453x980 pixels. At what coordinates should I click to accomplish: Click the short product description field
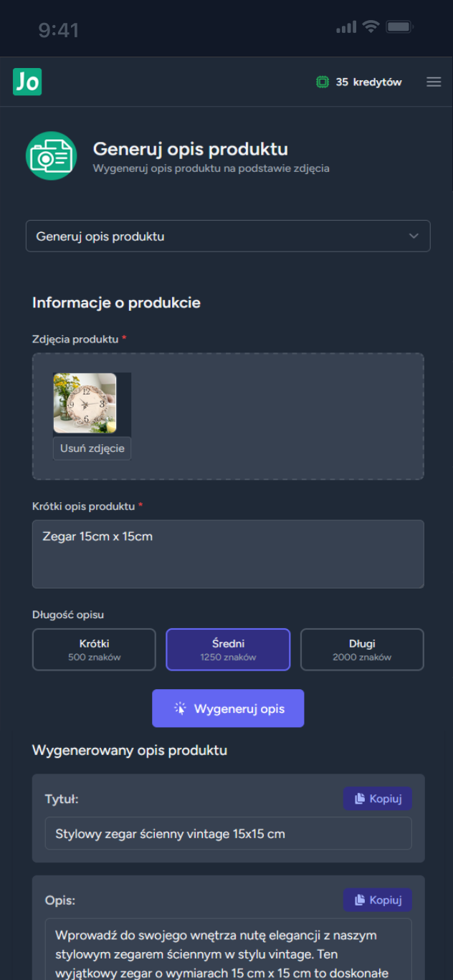(x=228, y=554)
